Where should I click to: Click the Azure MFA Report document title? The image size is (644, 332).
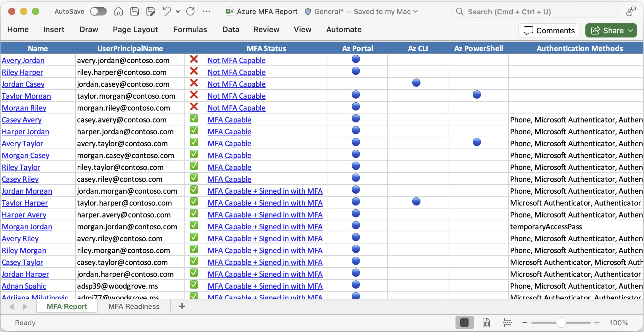coord(267,11)
